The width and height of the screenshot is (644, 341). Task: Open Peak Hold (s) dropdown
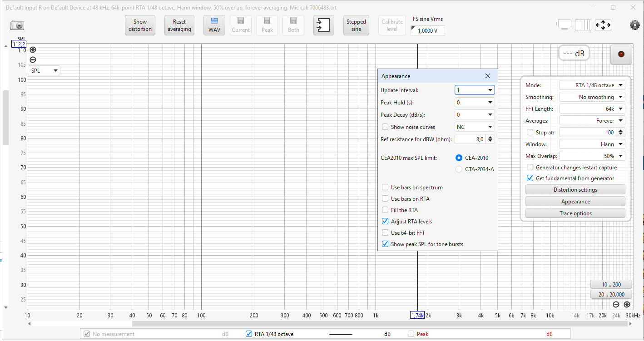tap(475, 103)
